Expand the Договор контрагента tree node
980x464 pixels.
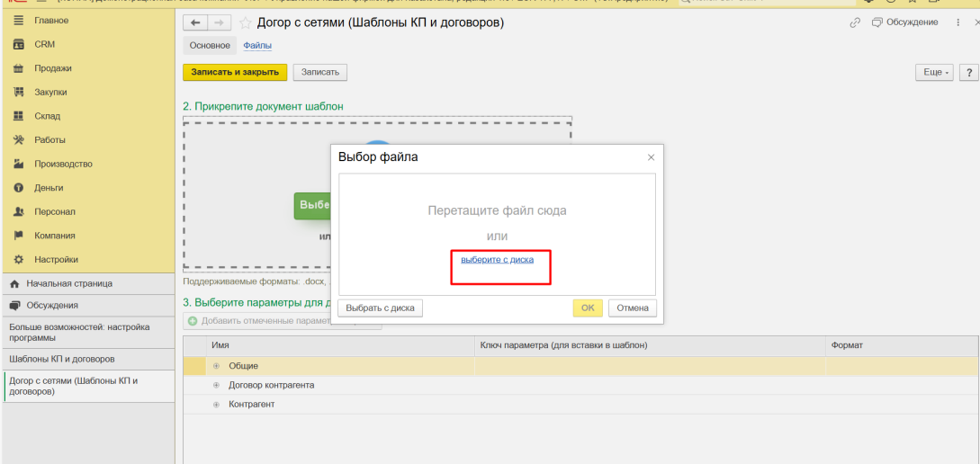(216, 385)
